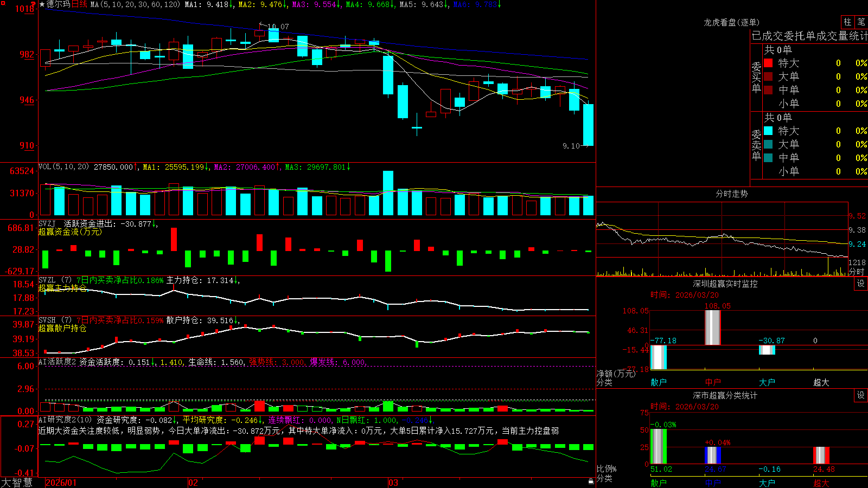Select the 日线 period label
Screen dimensions: 868x488
[79, 4]
